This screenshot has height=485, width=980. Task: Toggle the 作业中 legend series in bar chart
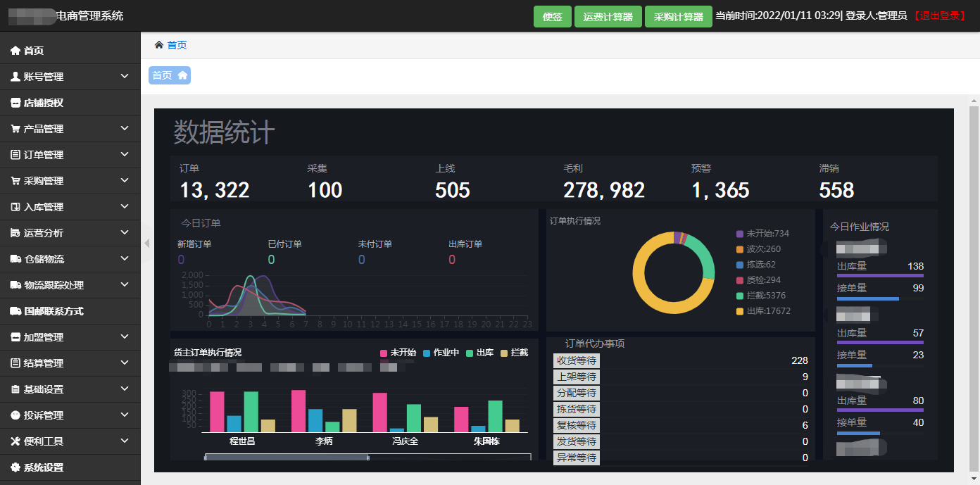coord(441,353)
